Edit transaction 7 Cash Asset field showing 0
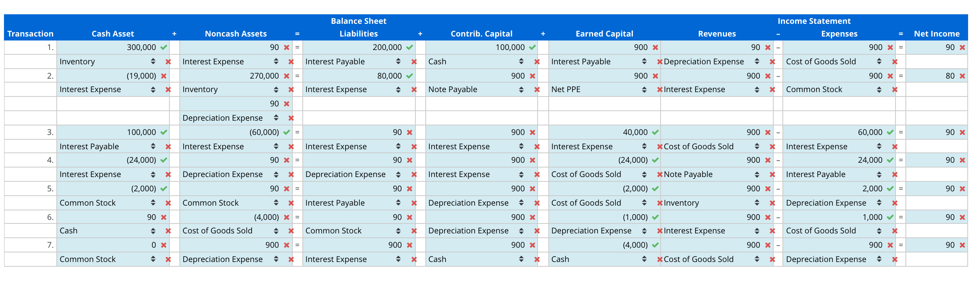 (108, 245)
